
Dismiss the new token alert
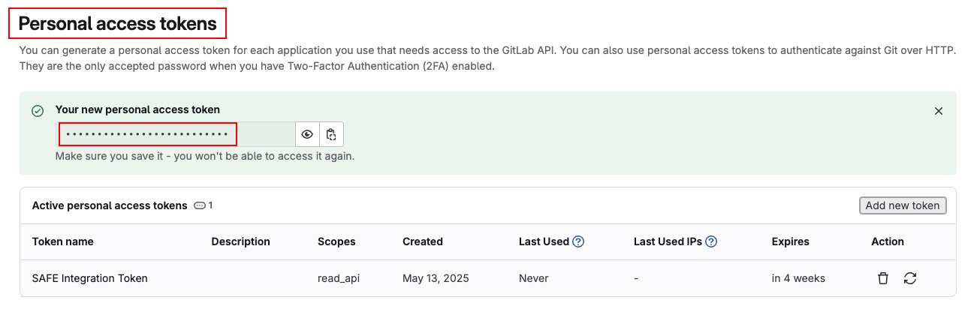pyautogui.click(x=938, y=111)
